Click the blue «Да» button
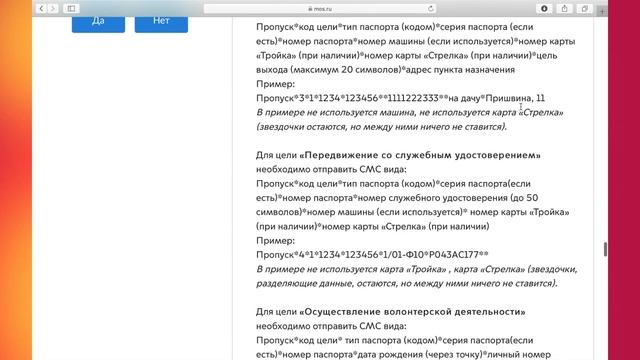The width and height of the screenshot is (640, 360). (x=98, y=23)
